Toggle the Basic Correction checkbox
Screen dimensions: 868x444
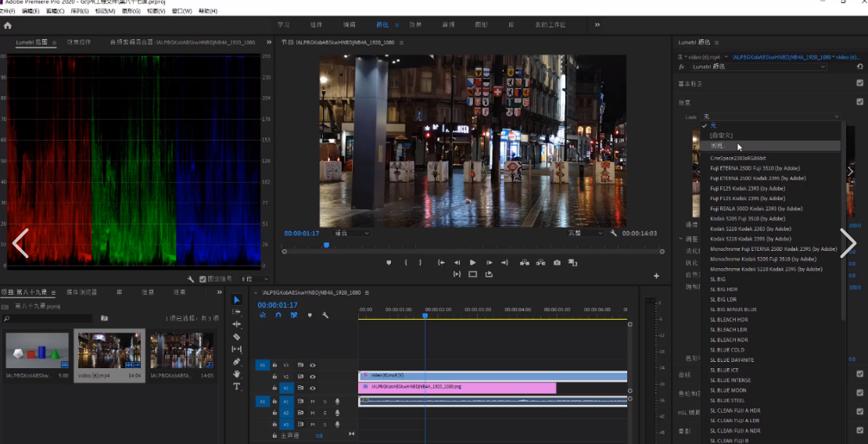[859, 83]
